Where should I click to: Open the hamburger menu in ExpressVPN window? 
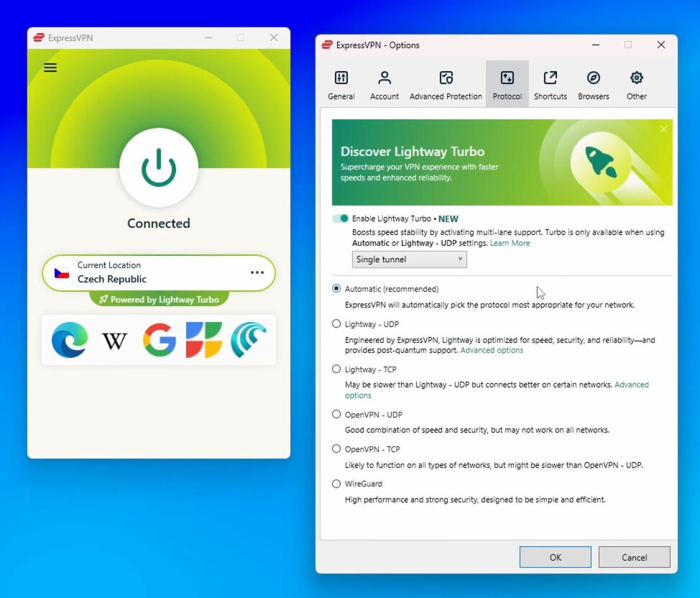(50, 68)
